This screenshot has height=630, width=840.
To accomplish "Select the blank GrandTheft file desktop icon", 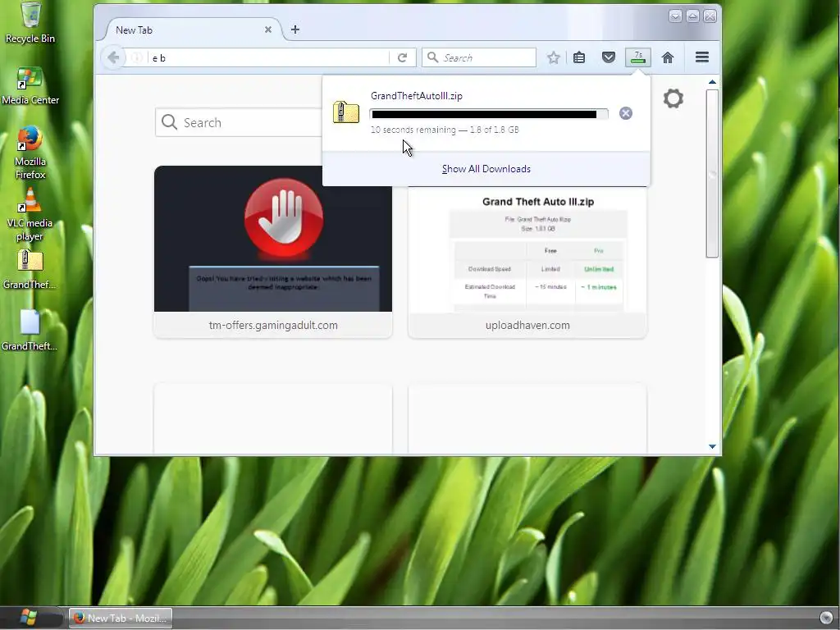I will tap(30, 331).
